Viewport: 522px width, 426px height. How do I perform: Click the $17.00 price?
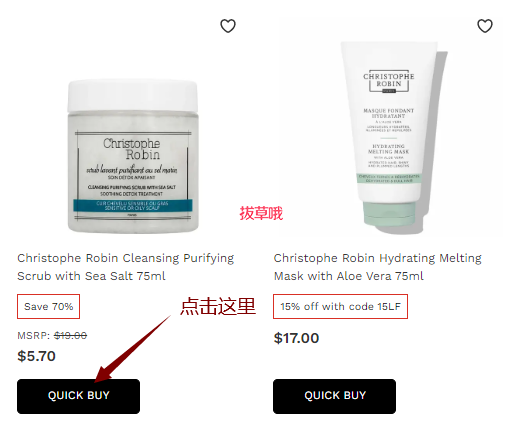click(296, 338)
